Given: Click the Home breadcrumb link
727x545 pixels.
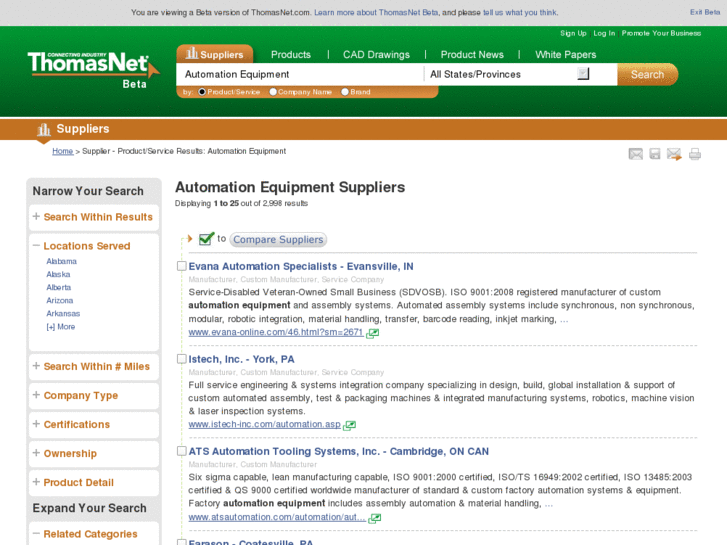Looking at the screenshot, I should pyautogui.click(x=63, y=151).
